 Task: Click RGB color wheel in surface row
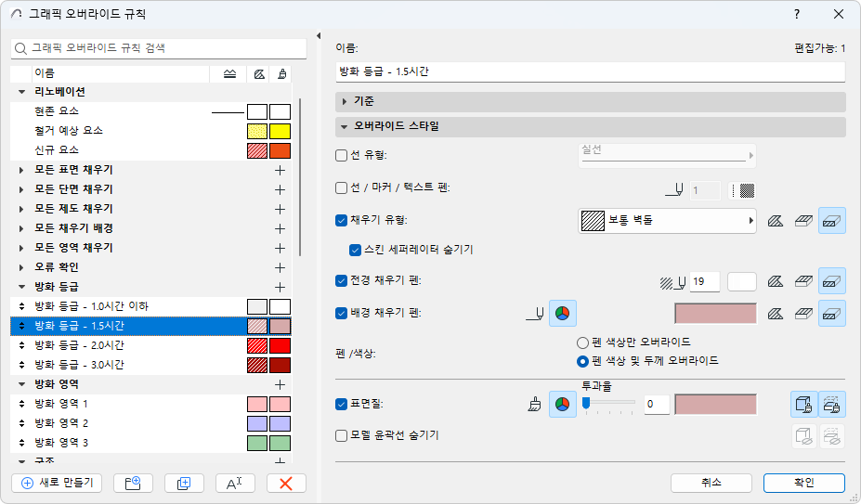tap(562, 404)
